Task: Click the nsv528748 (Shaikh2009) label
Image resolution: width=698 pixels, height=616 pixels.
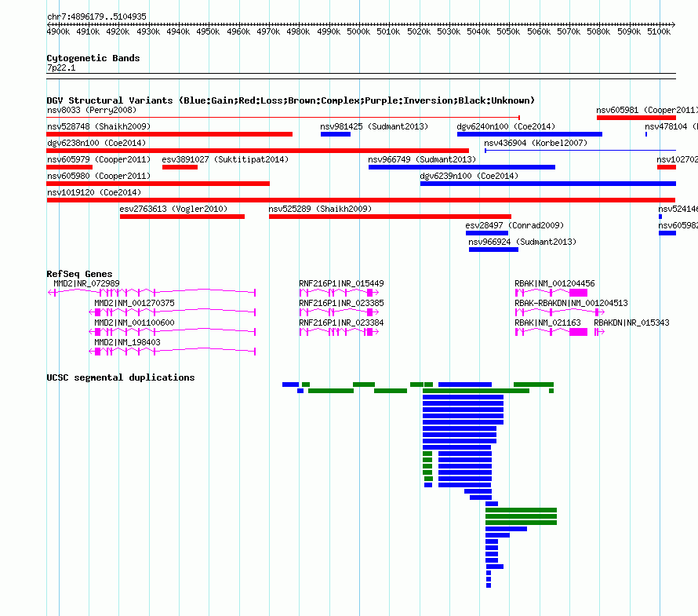Action: (99, 126)
